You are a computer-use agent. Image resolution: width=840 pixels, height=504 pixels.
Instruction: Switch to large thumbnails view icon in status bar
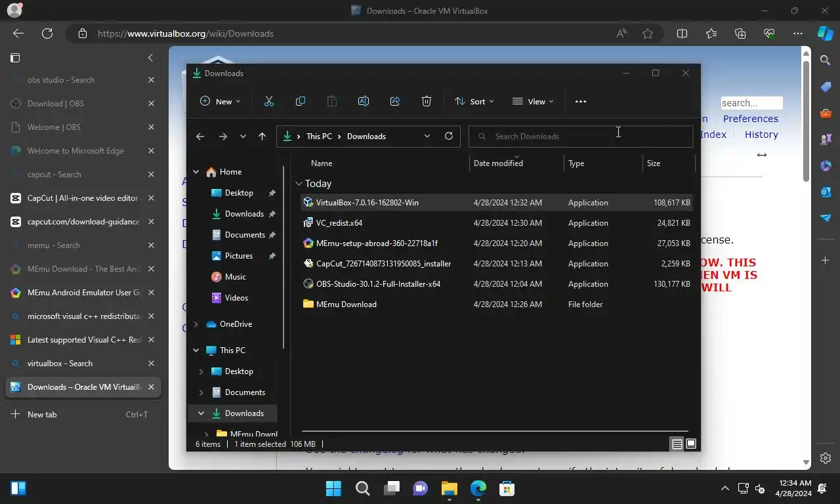tap(690, 444)
